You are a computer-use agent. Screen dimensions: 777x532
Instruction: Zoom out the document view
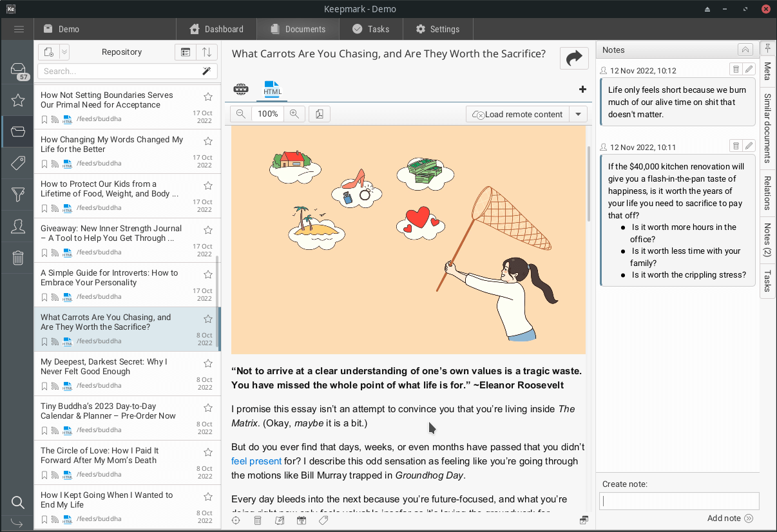(x=240, y=114)
